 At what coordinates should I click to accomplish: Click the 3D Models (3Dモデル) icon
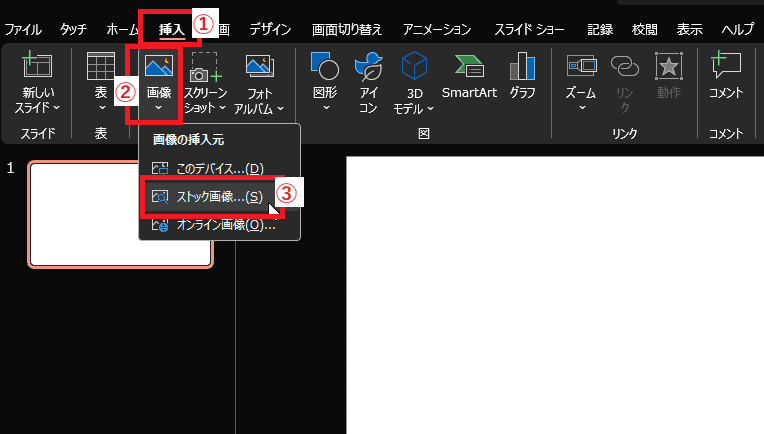(414, 67)
